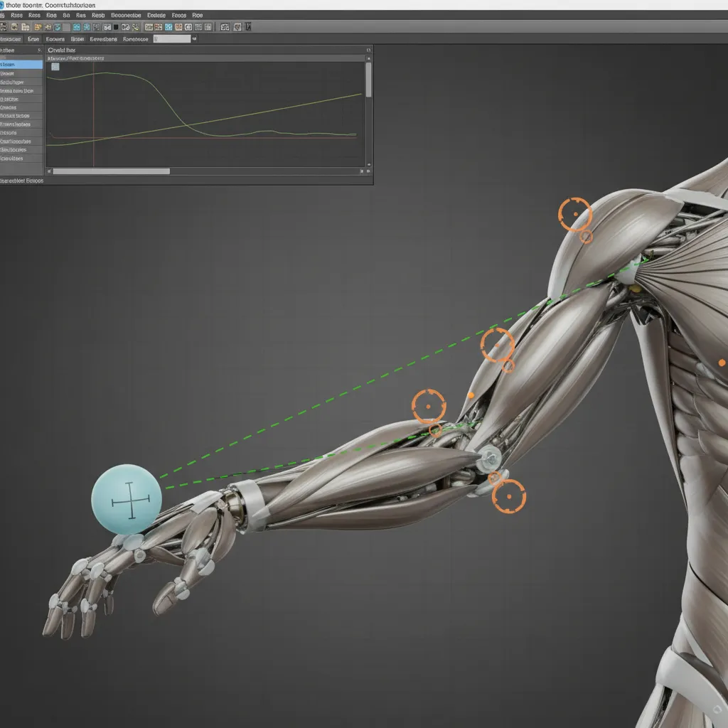Click the small light square icon in the graph's top-left corner
The width and height of the screenshot is (728, 728).
click(55, 67)
